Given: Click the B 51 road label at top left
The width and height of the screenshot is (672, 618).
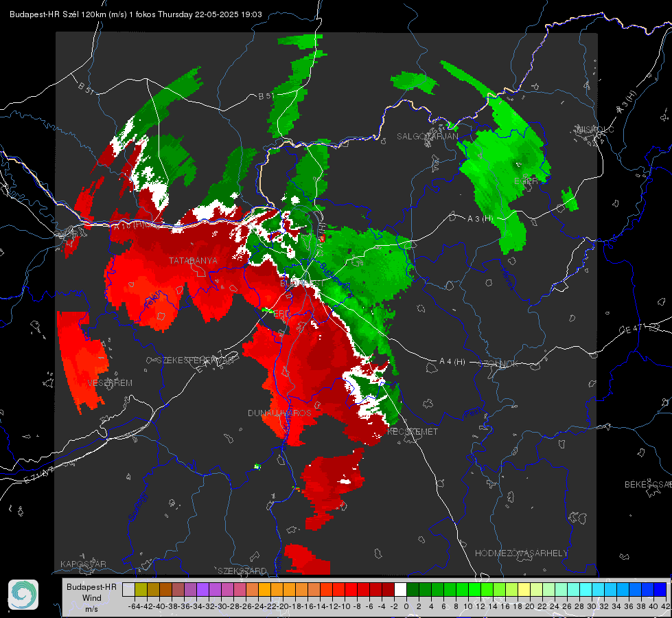Looking at the screenshot, I should tap(86, 88).
